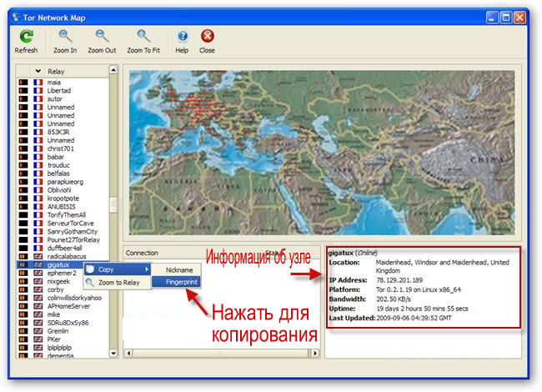This screenshot has height=392, width=542.
Task: Click the Zoom In magnifier icon
Action: 66,36
